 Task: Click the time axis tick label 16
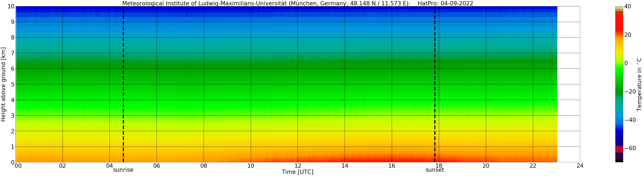(x=392, y=166)
